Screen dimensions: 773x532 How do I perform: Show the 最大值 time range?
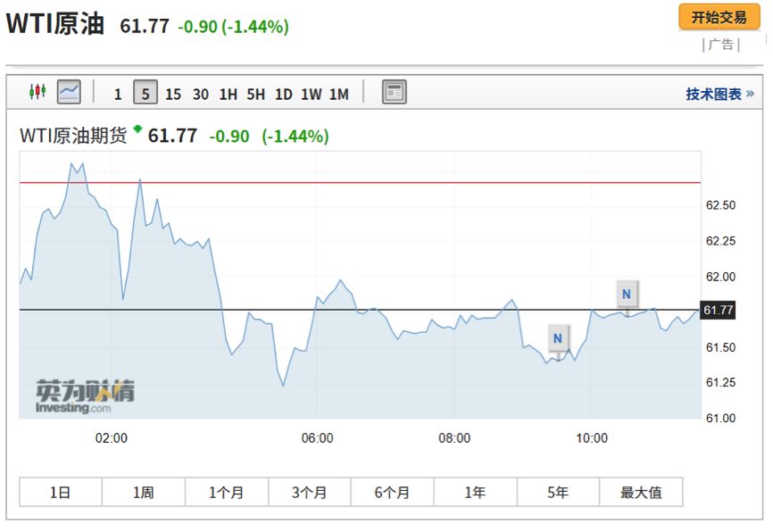pyautogui.click(x=641, y=492)
